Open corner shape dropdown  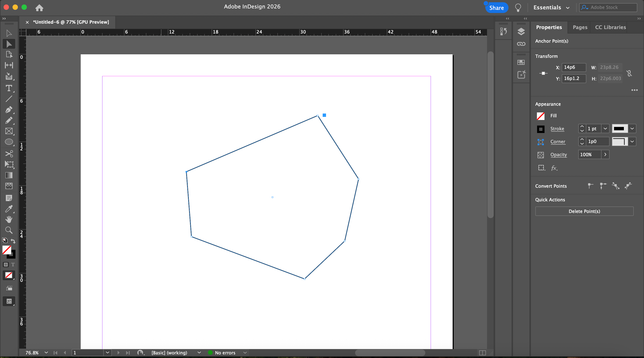[x=632, y=142]
